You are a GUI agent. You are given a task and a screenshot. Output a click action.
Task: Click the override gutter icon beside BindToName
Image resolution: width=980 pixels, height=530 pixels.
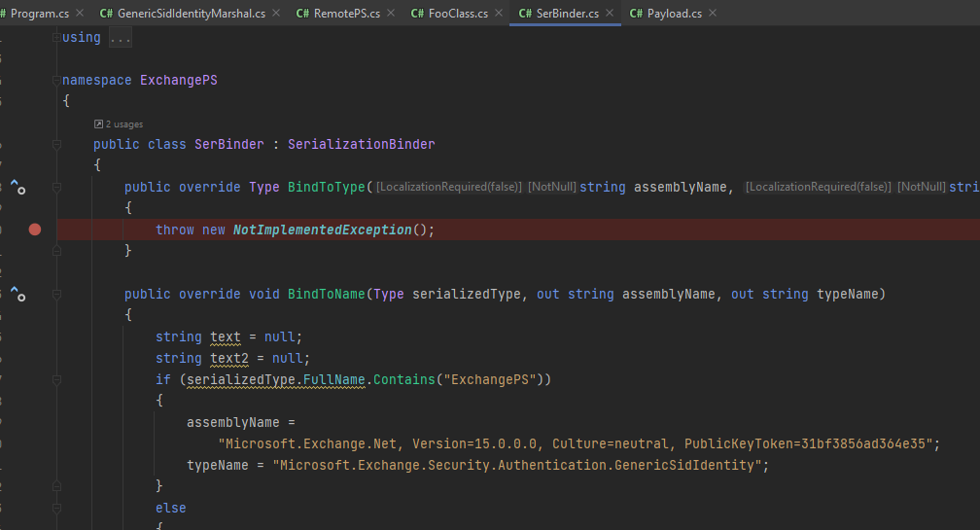[17, 294]
